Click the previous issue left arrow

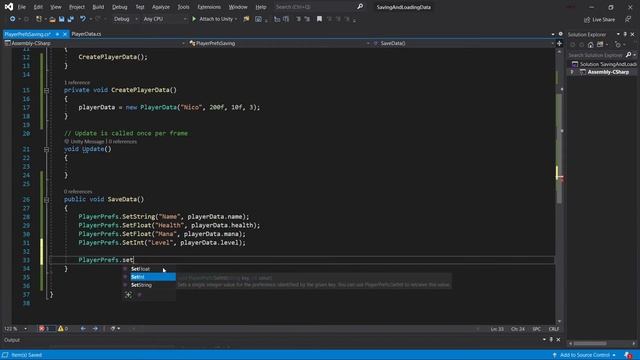tap(83, 329)
